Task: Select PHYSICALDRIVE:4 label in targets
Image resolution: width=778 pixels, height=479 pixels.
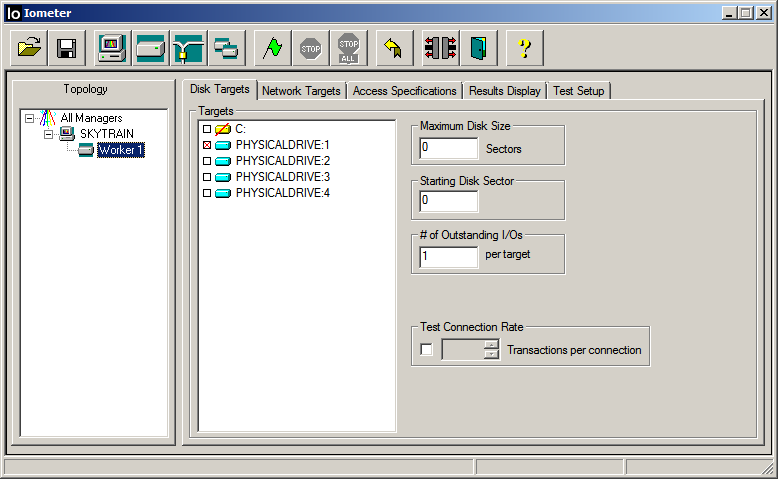Action: (x=283, y=193)
